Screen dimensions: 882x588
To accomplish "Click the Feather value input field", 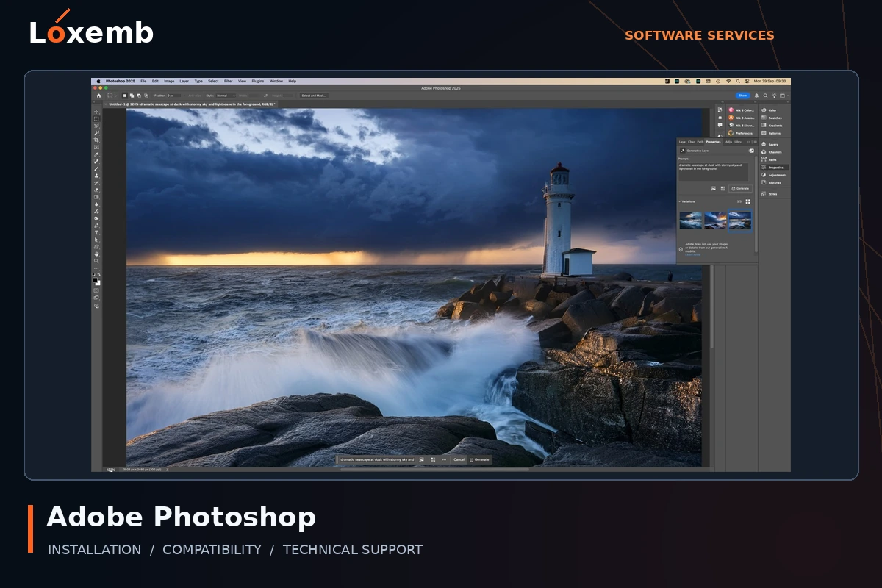I will (173, 96).
